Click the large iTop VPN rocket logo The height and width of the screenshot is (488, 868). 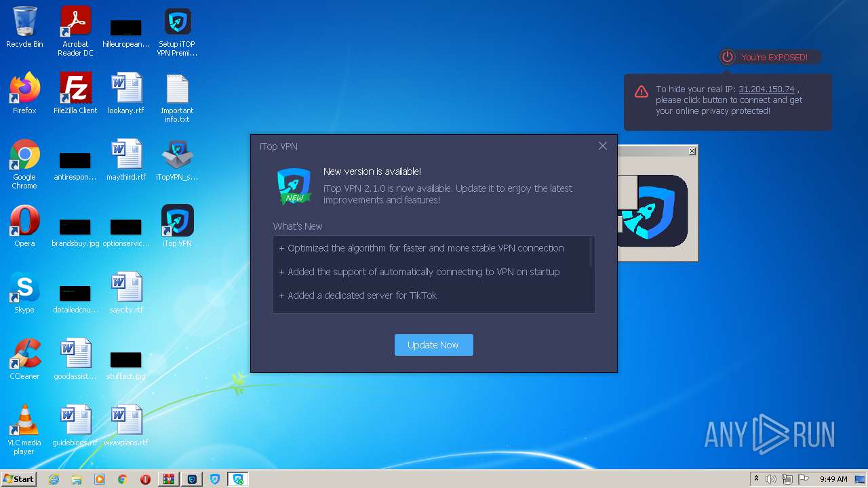(652, 211)
